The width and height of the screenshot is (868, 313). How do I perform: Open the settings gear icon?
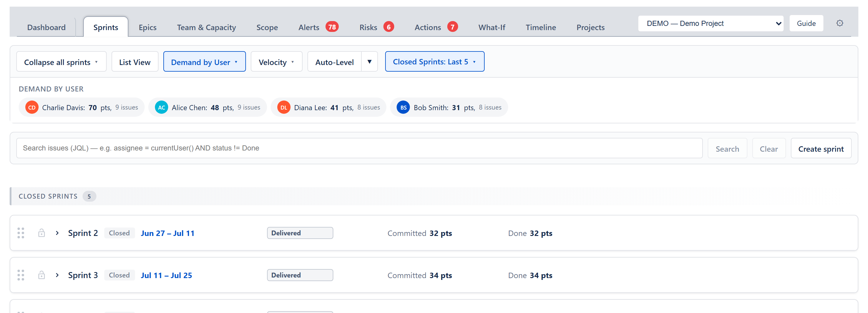839,23
